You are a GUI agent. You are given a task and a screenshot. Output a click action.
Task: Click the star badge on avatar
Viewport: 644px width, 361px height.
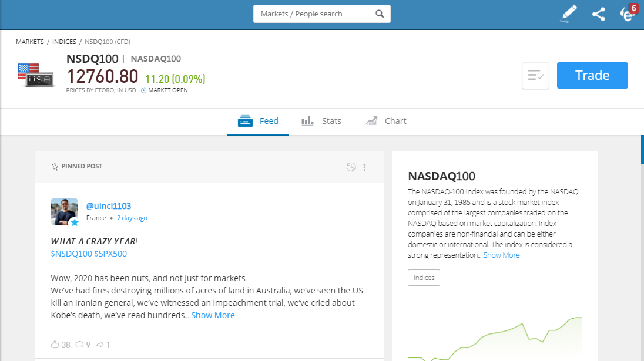tap(75, 222)
